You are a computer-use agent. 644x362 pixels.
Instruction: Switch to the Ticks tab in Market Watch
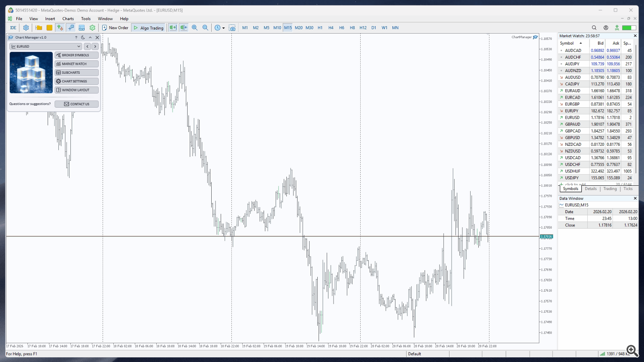coord(628,189)
